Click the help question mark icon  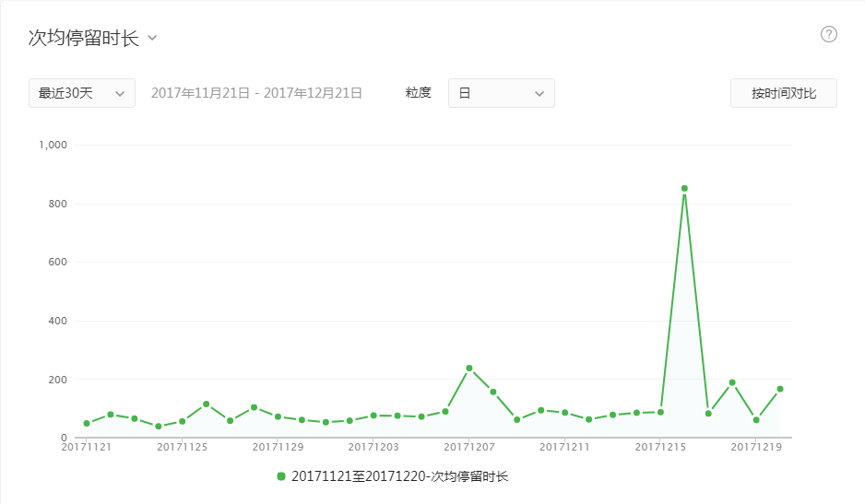[x=828, y=35]
